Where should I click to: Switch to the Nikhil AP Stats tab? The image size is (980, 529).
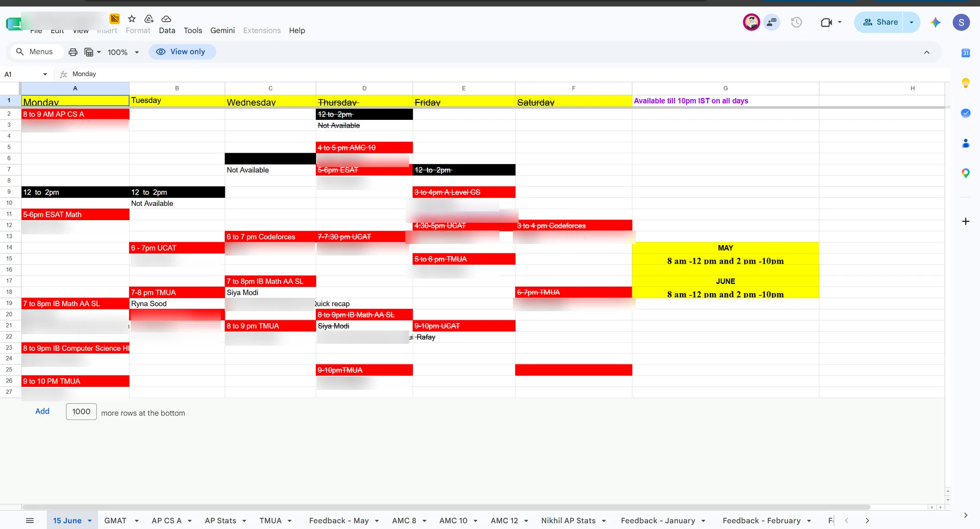pos(568,521)
